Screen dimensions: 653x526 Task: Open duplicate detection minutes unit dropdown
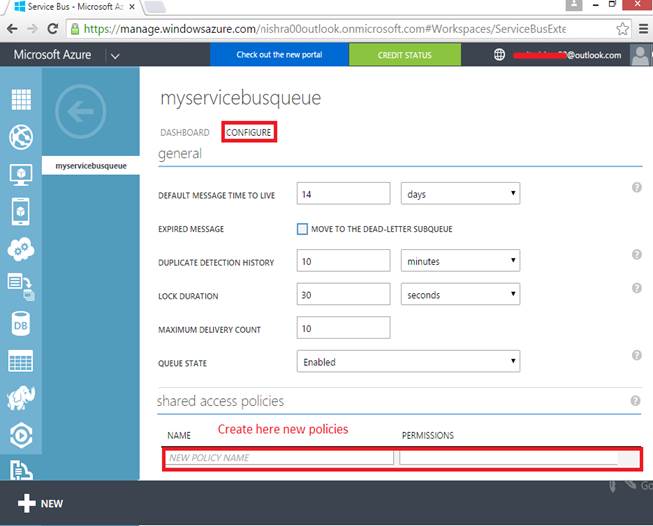[460, 261]
